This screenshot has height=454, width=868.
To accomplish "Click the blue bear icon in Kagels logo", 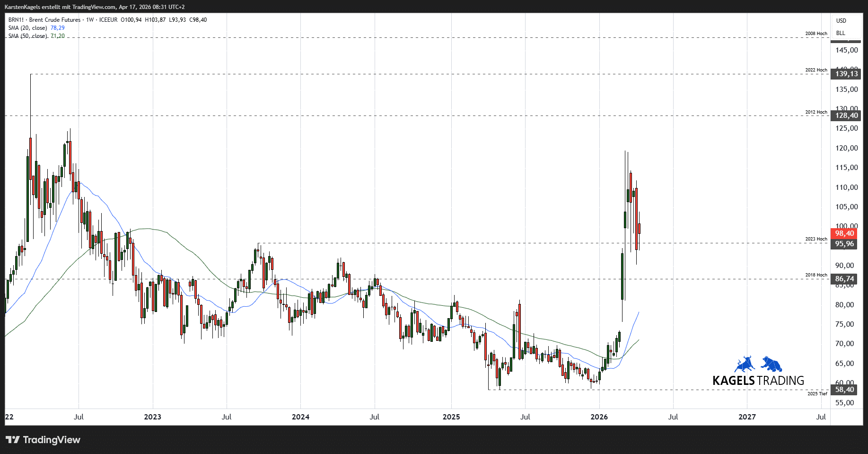I will tap(772, 364).
